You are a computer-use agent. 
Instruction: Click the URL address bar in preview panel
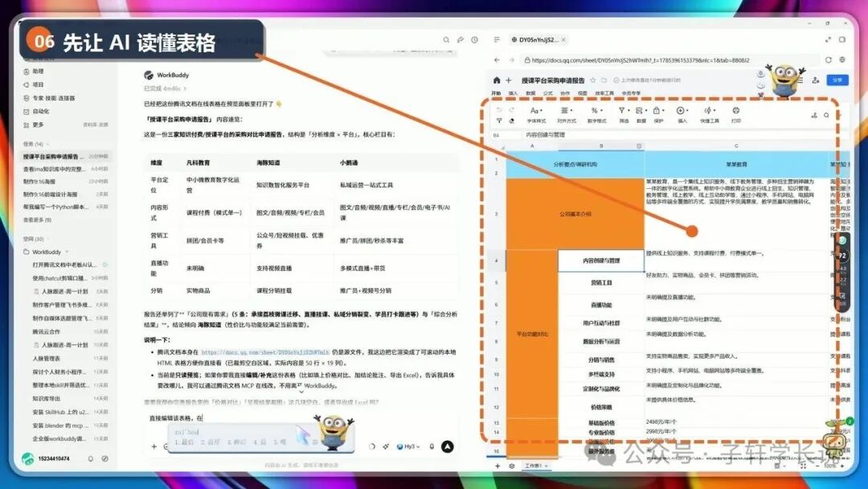click(671, 60)
